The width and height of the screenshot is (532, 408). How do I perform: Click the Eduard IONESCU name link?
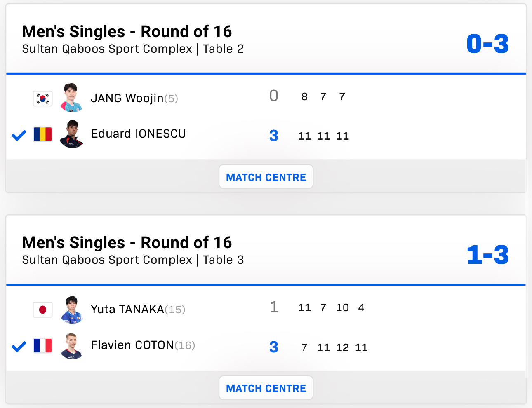pos(138,134)
